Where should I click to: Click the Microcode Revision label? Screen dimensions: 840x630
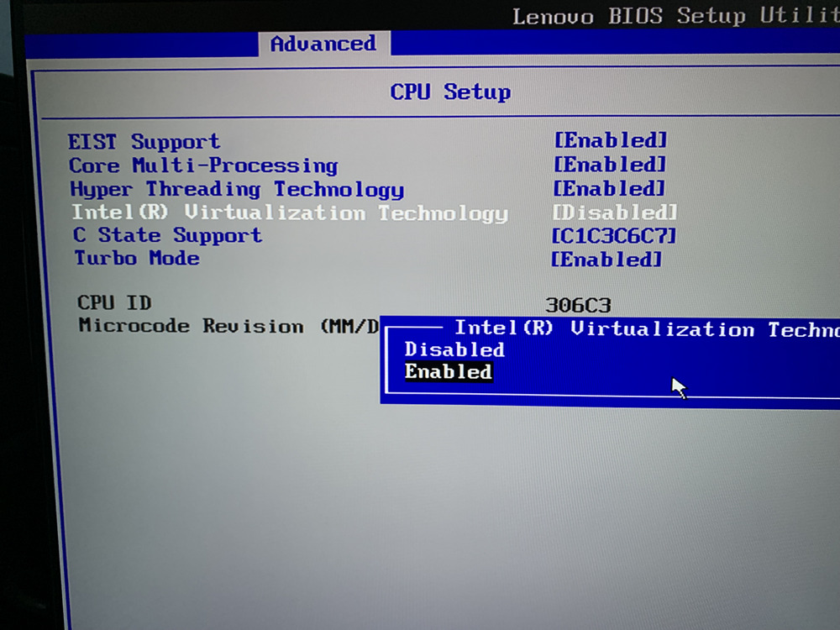tap(228, 326)
